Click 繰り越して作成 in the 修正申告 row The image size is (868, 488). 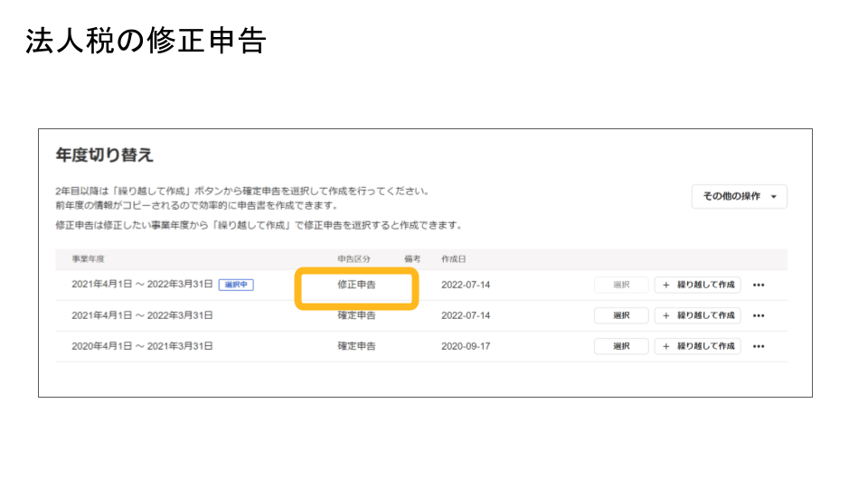tap(697, 285)
